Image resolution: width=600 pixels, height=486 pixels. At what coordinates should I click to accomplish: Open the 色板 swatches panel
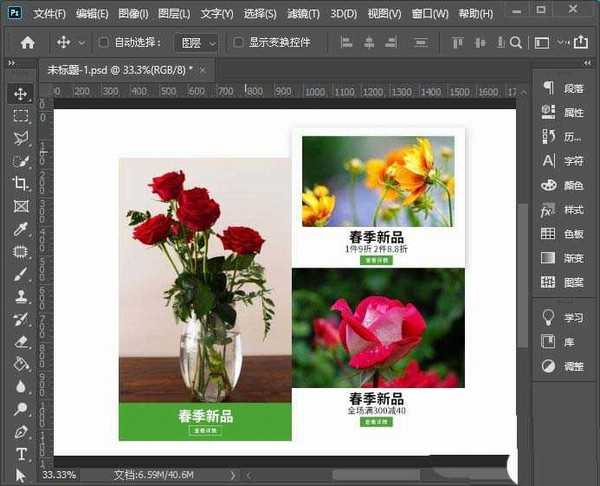pyautogui.click(x=562, y=233)
